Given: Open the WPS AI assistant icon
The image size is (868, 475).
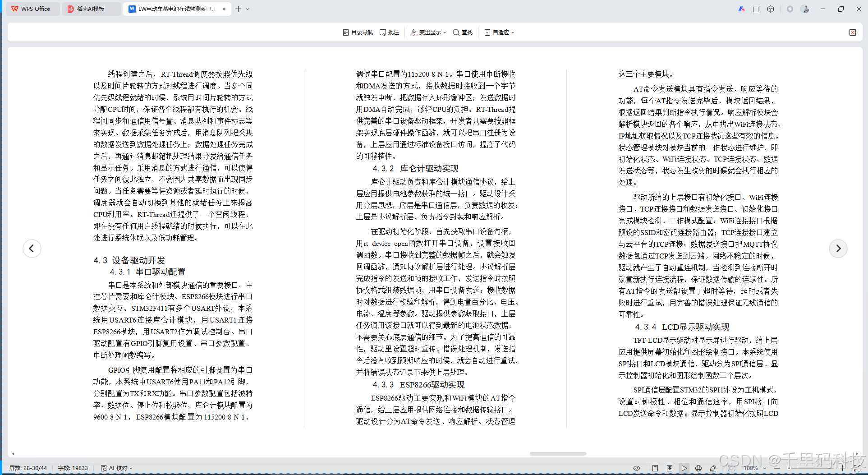Looking at the screenshot, I should 741,9.
